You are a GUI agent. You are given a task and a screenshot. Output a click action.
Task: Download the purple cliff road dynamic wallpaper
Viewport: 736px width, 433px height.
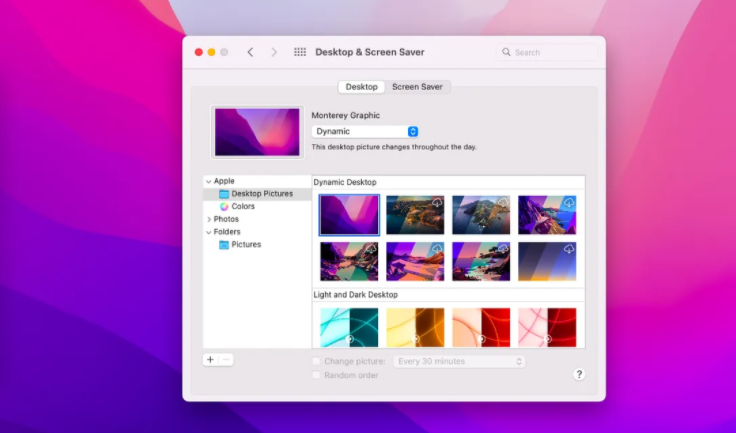click(569, 202)
